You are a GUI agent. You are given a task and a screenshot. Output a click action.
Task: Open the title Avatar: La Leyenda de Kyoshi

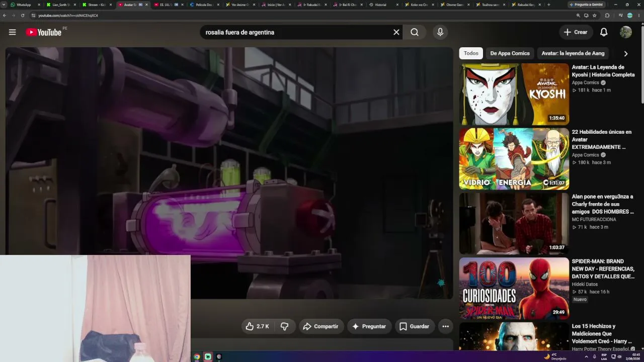click(603, 71)
